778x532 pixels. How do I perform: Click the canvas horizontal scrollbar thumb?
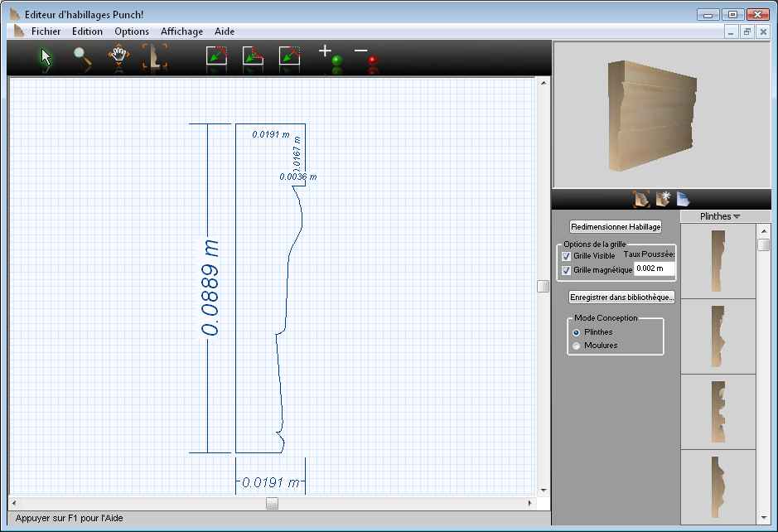272,503
